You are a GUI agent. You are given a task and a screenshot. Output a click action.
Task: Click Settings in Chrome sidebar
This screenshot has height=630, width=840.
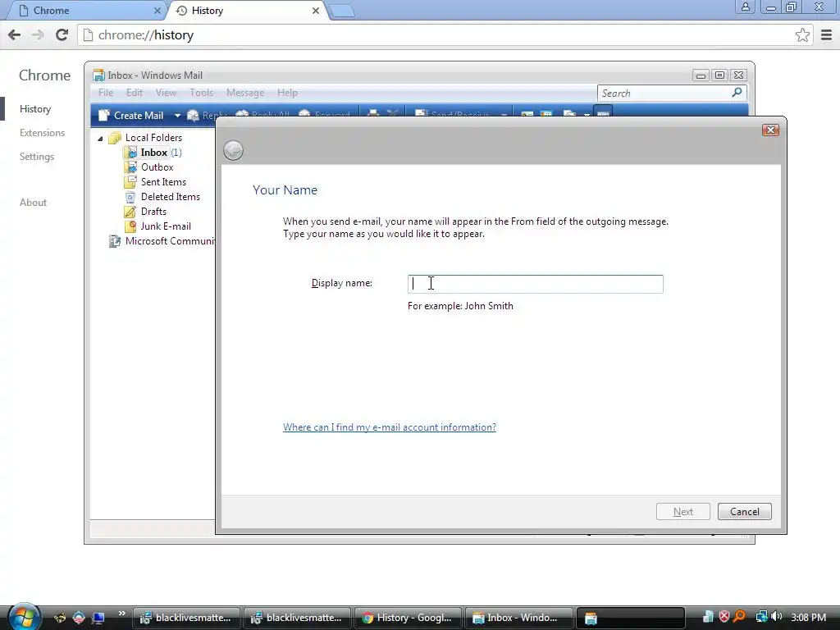coord(37,157)
